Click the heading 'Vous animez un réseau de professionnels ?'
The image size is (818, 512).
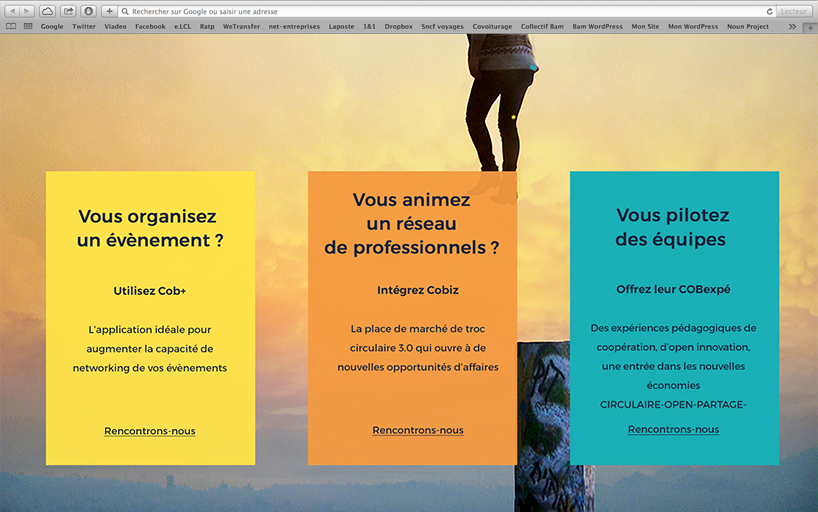[x=412, y=223]
